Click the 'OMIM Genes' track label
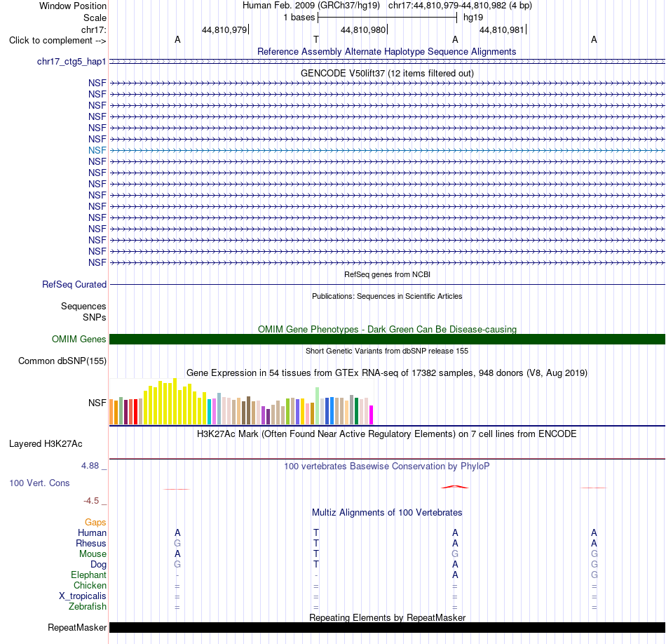The width and height of the screenshot is (666, 644). pos(79,340)
